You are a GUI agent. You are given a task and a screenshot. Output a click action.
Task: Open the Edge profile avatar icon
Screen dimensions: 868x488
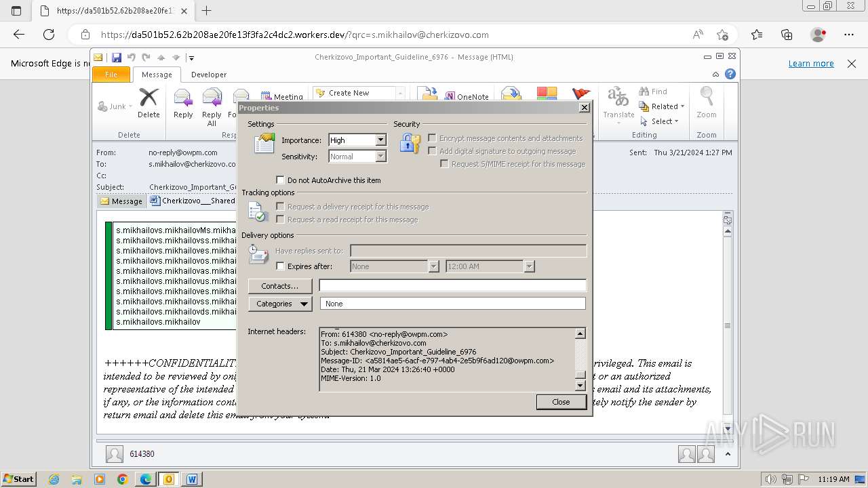[818, 35]
